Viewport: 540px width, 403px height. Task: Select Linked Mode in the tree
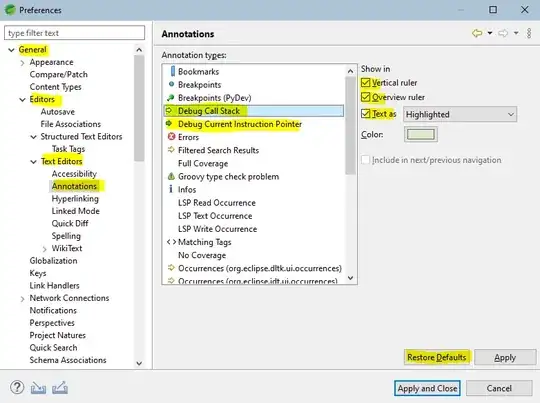click(75, 211)
